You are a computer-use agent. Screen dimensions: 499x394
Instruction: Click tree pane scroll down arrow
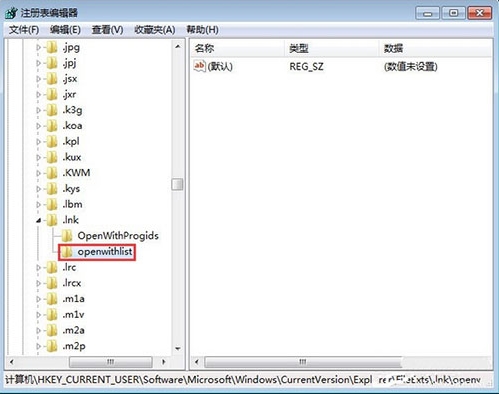178,349
